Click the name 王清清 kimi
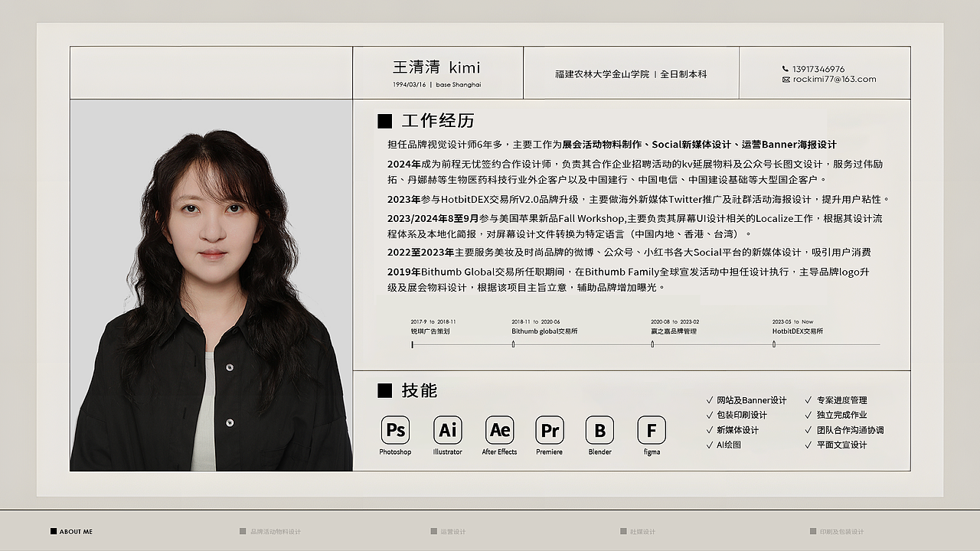Screen dimensions: 980x551 436,67
